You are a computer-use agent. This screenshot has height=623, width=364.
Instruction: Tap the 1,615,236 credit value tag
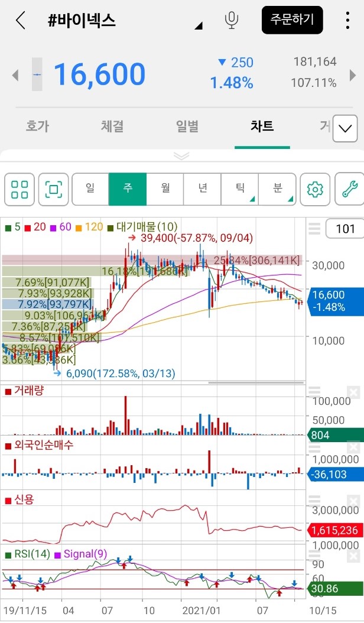pos(334,530)
